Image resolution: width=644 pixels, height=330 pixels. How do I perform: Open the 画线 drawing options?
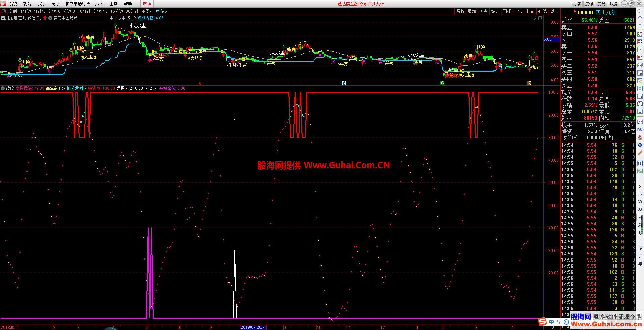(x=507, y=11)
